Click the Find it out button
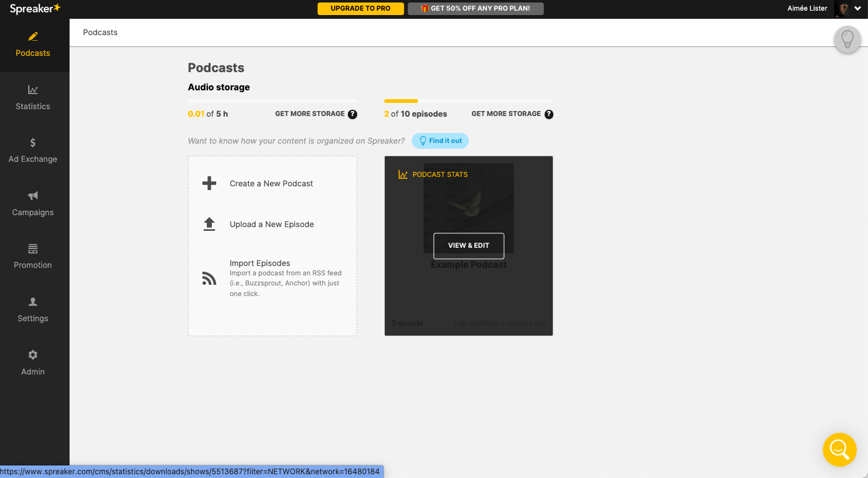This screenshot has width=868, height=478. tap(440, 141)
